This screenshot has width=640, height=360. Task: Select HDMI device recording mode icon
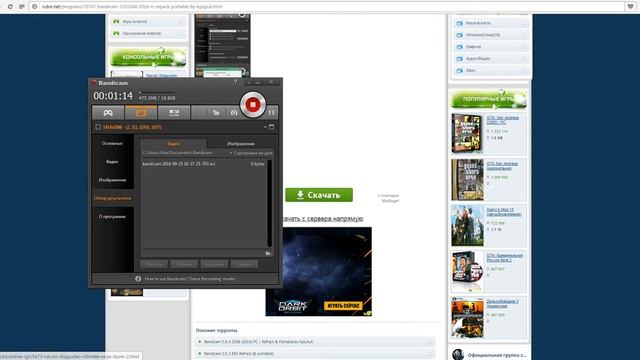point(174,113)
